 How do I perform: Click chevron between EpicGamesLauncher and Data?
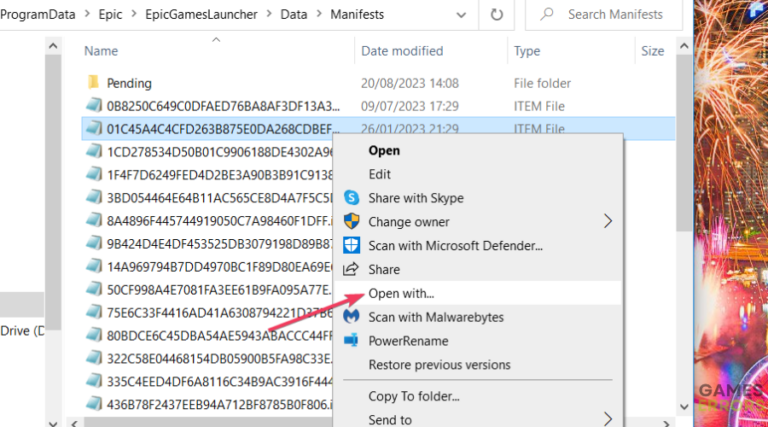click(269, 14)
